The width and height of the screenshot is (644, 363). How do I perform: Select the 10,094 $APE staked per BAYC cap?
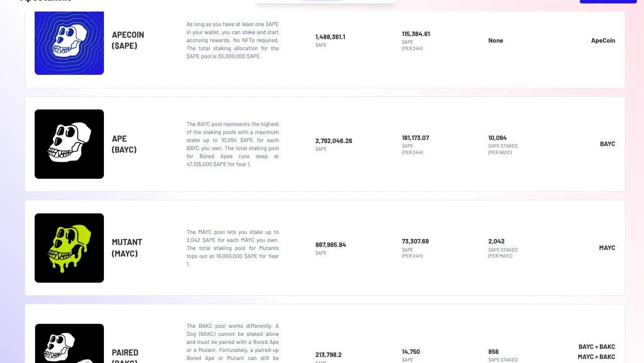click(497, 138)
